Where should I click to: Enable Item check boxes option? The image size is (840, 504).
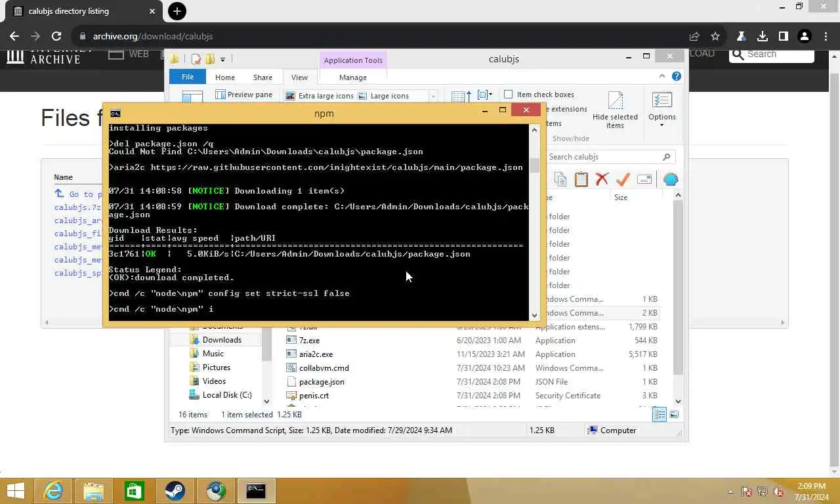coord(508,94)
